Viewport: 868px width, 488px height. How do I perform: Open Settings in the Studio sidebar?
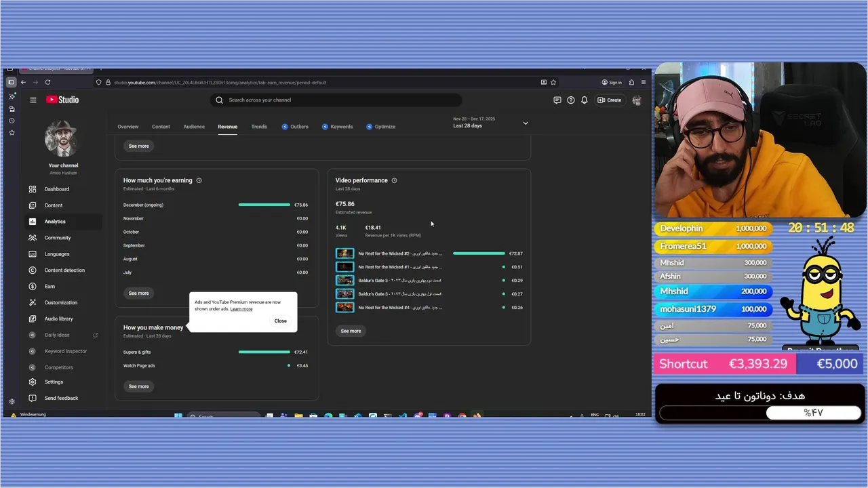[x=62, y=382]
